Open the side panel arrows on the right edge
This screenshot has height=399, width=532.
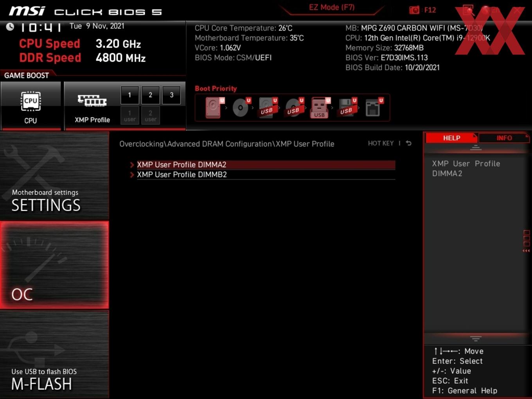(x=527, y=241)
